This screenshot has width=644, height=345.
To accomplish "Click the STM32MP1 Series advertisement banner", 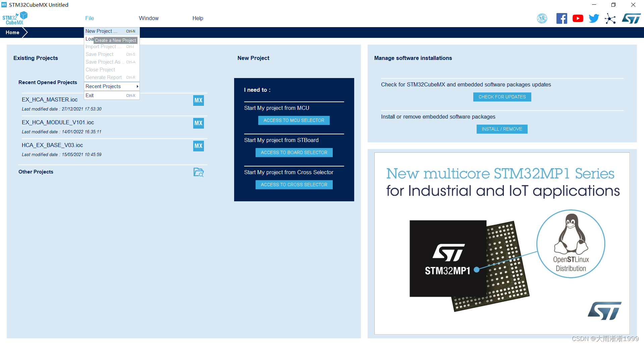I will point(502,244).
